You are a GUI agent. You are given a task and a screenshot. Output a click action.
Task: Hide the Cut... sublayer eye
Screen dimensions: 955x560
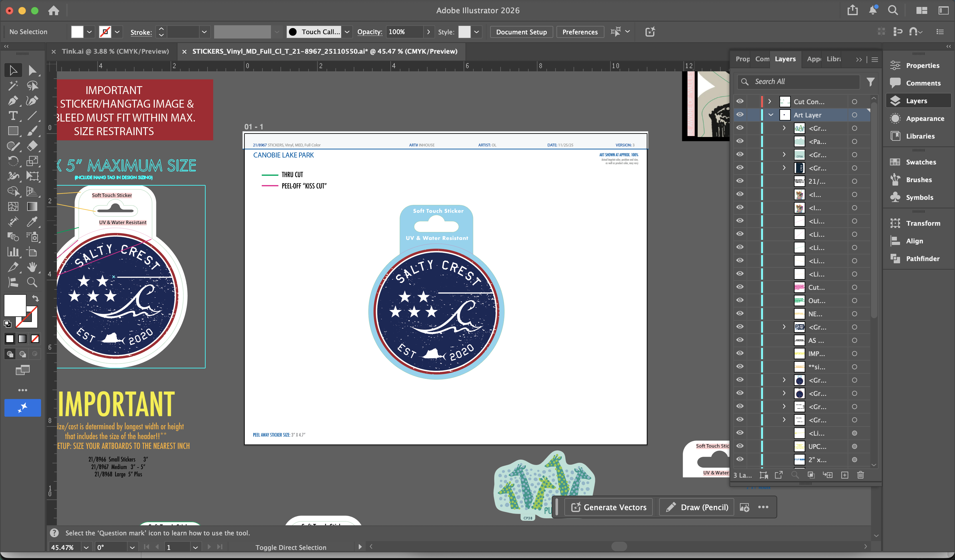click(740, 287)
